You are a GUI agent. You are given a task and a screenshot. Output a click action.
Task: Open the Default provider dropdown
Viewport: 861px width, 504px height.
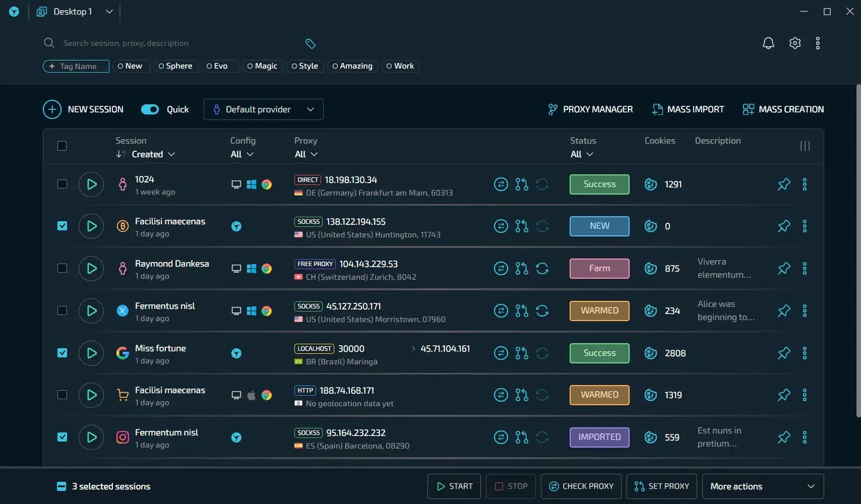click(263, 109)
